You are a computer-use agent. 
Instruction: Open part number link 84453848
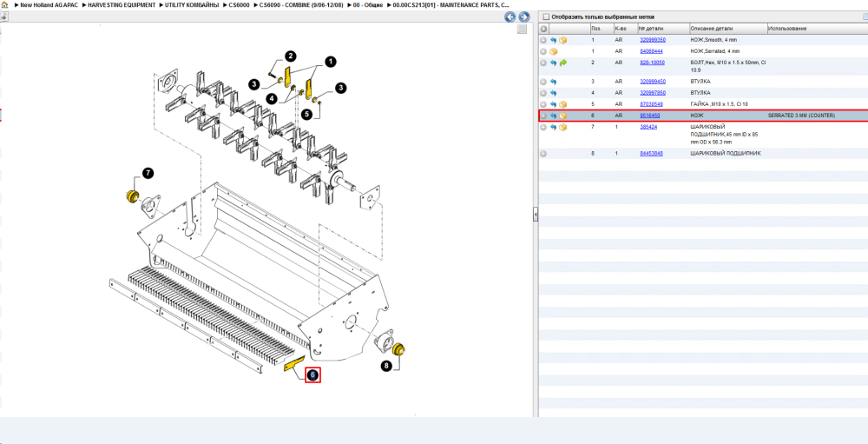[652, 154]
